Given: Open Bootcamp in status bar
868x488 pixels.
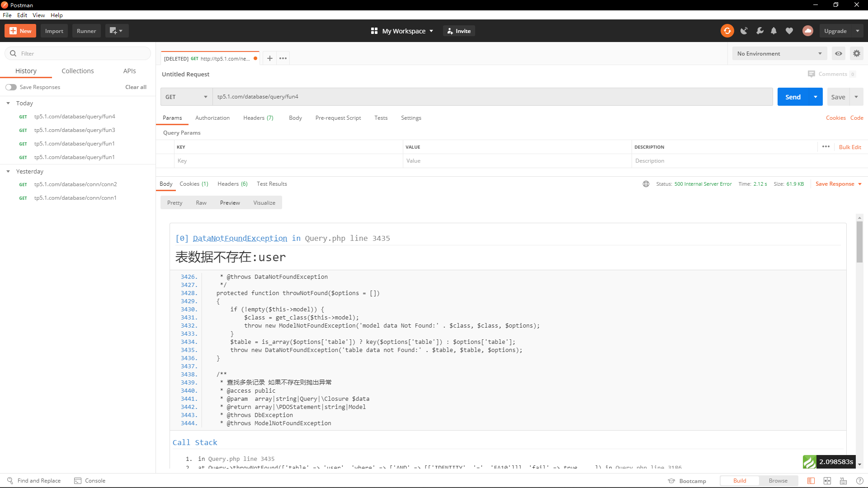Looking at the screenshot, I should pyautogui.click(x=687, y=481).
